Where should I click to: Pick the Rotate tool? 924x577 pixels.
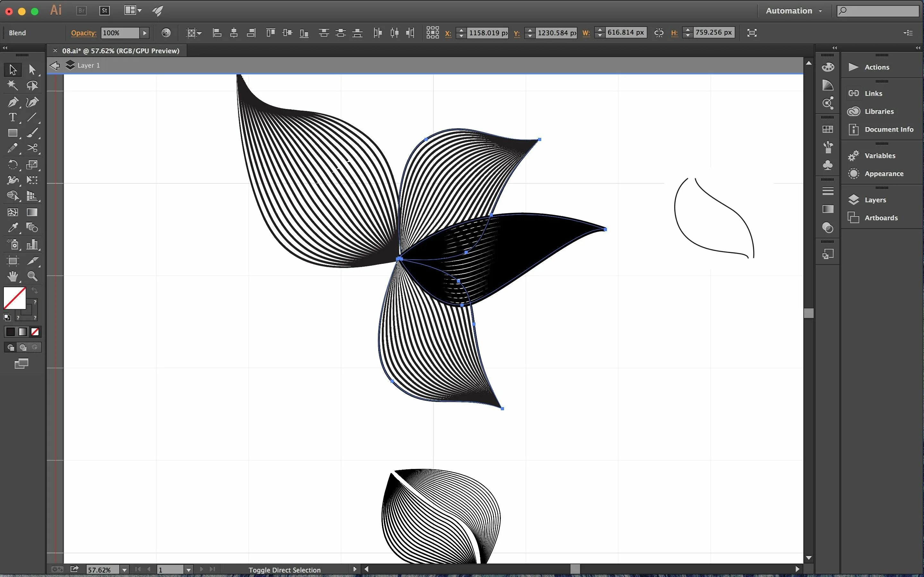[x=13, y=164]
